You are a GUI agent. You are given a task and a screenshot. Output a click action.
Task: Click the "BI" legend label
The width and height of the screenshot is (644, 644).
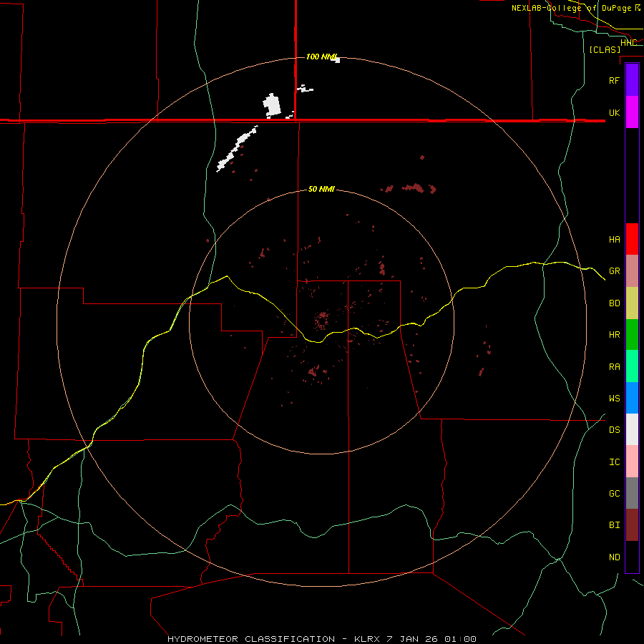coord(614,525)
